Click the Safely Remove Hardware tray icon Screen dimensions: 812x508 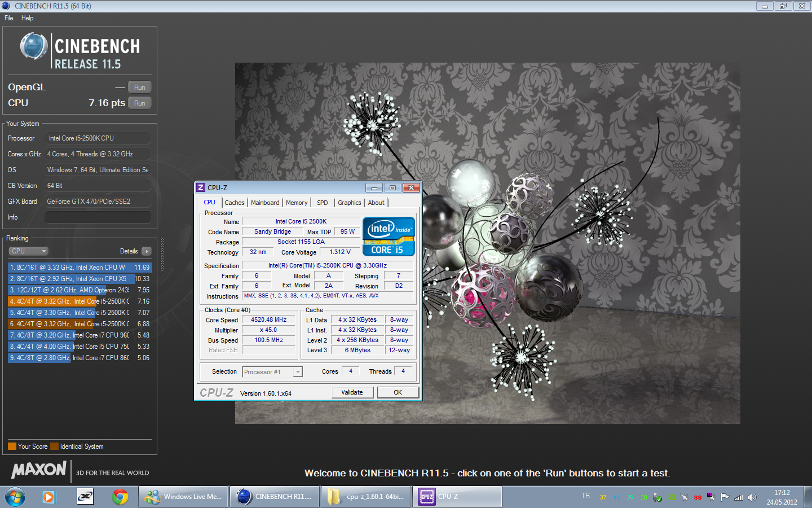pyautogui.click(x=657, y=497)
